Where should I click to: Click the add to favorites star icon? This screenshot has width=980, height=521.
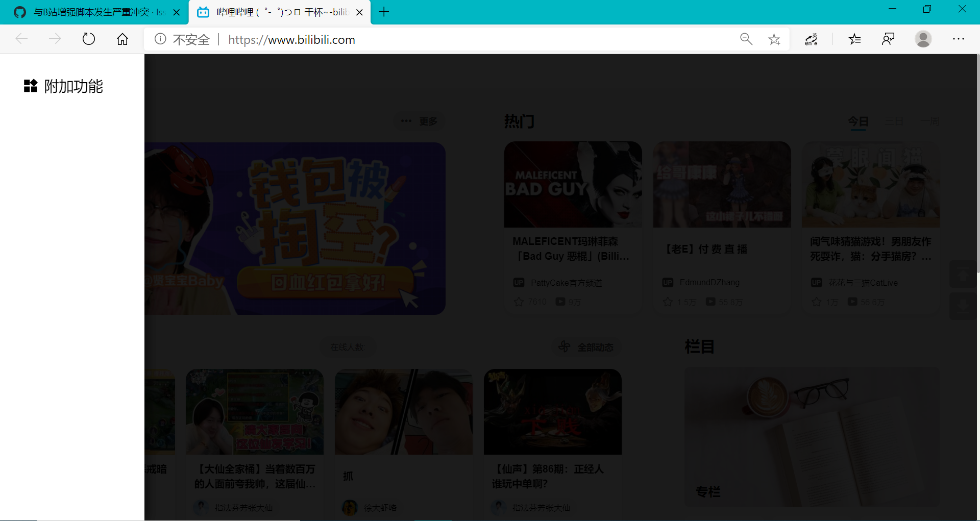(774, 39)
